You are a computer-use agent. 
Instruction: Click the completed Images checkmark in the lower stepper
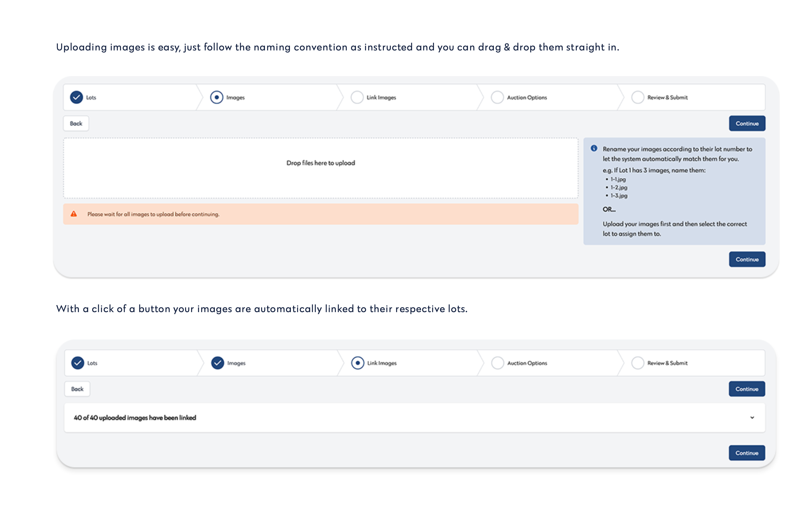[217, 363]
